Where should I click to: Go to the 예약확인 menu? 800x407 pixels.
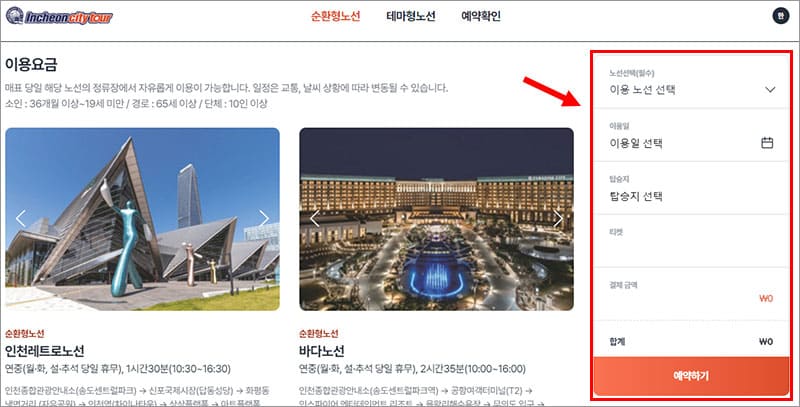[481, 16]
